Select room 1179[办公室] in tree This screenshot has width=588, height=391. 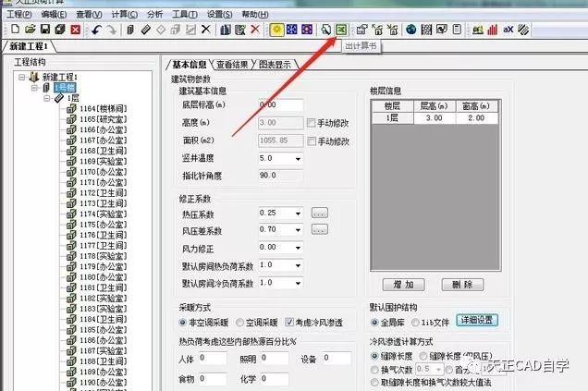coord(104,266)
